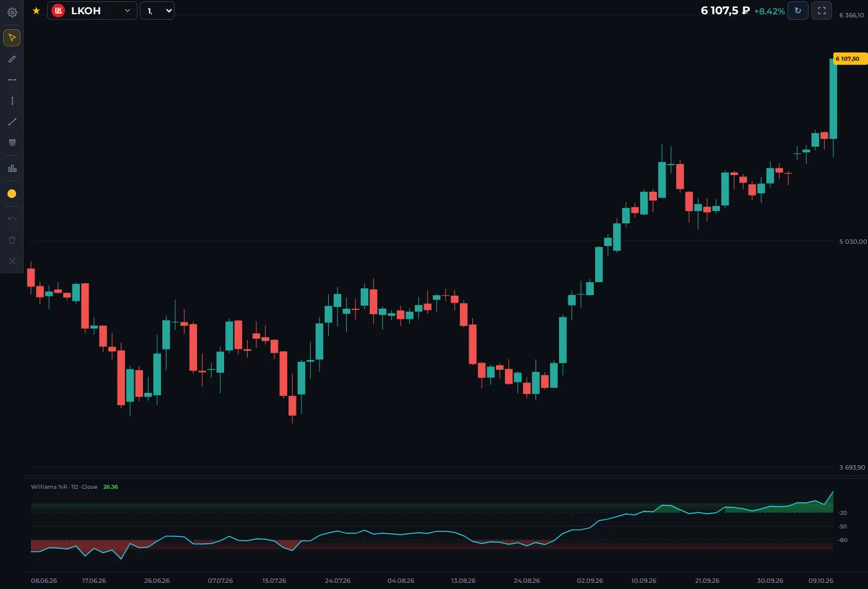The height and width of the screenshot is (589, 868).
Task: Pick the yellow drawing color swatch
Action: [x=12, y=194]
